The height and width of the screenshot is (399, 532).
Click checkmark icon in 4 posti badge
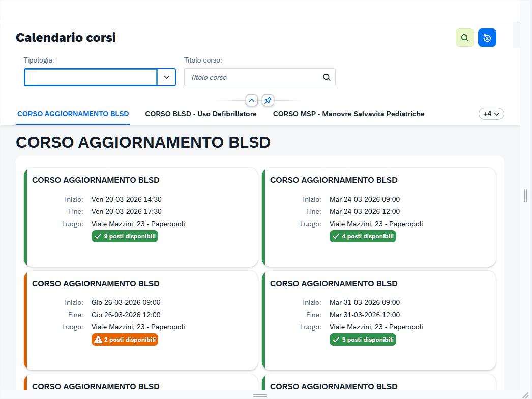point(336,236)
